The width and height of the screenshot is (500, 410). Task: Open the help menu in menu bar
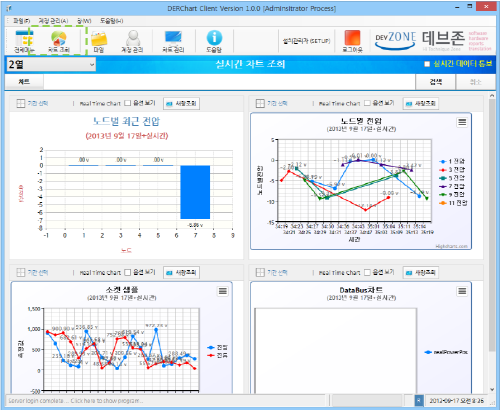click(x=111, y=21)
